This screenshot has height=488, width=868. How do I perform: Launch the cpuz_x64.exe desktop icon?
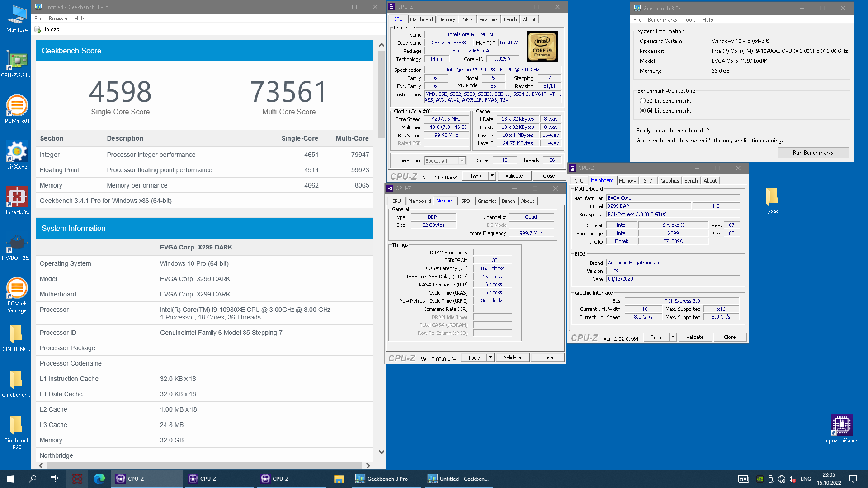pos(841,428)
